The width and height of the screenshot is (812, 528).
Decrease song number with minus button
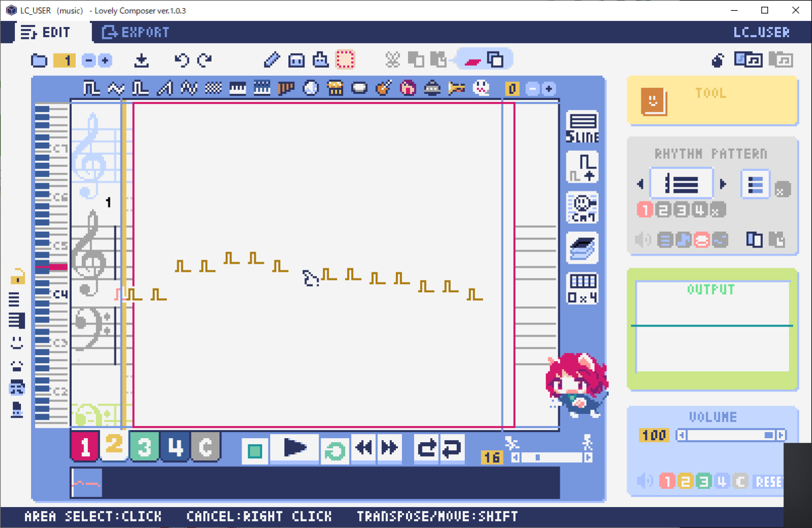89,61
